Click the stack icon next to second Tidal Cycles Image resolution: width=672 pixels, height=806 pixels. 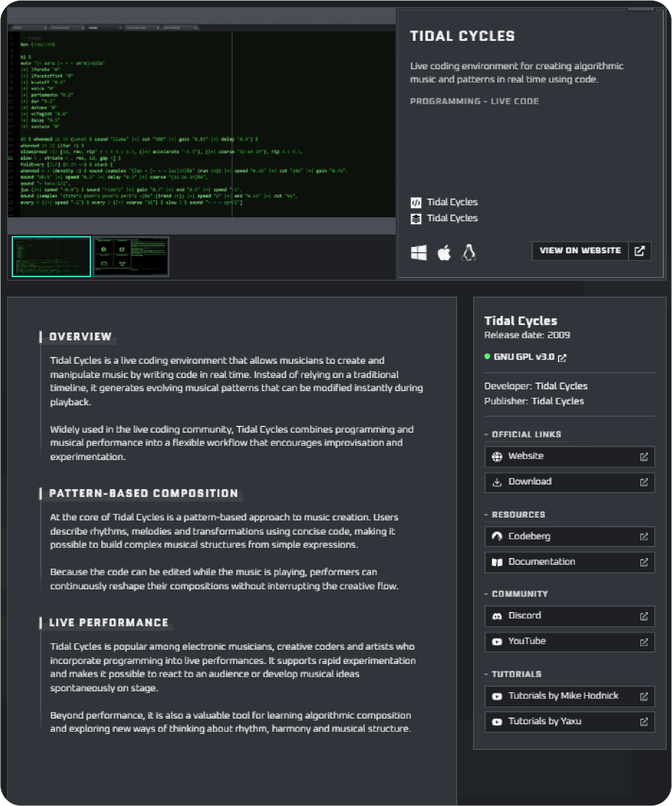(x=416, y=218)
